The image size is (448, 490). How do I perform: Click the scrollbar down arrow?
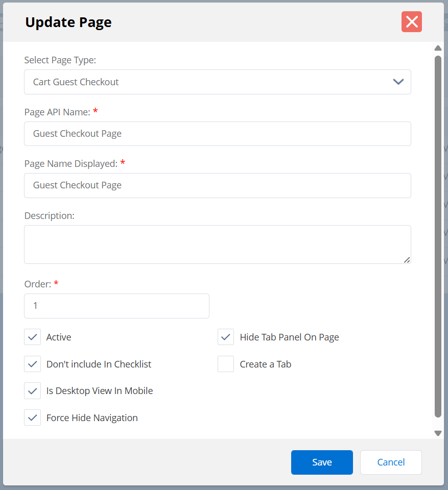click(438, 433)
